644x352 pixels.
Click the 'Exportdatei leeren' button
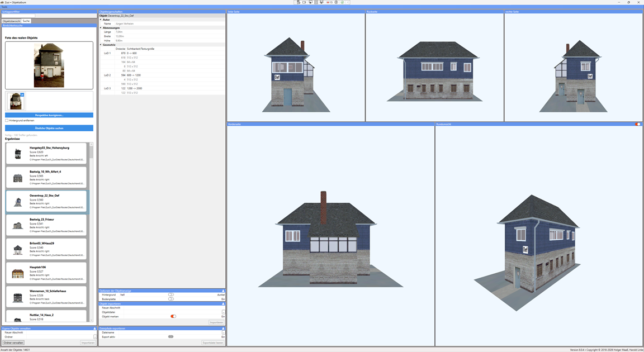[213, 343]
